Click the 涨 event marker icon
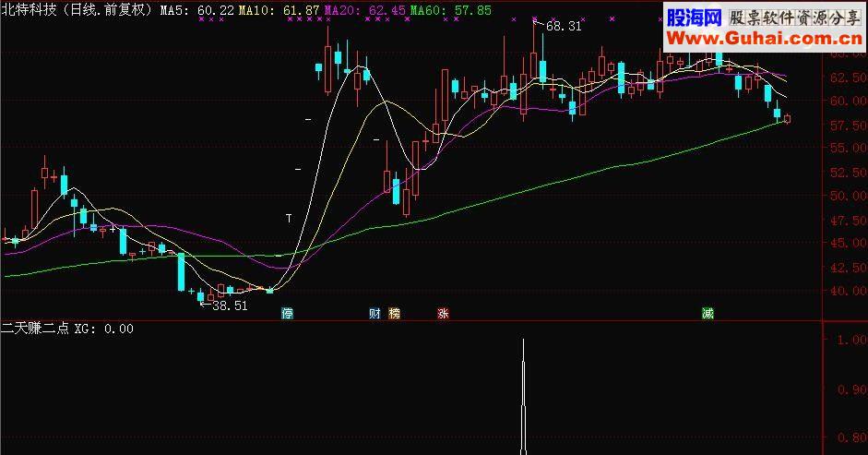The width and height of the screenshot is (868, 455). 443,313
